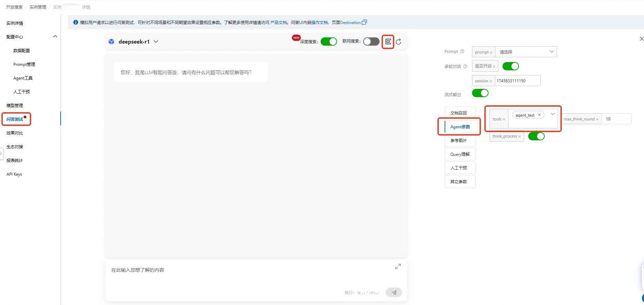Click the 产品文档 link
This screenshot has width=644, height=305.
(278, 22)
